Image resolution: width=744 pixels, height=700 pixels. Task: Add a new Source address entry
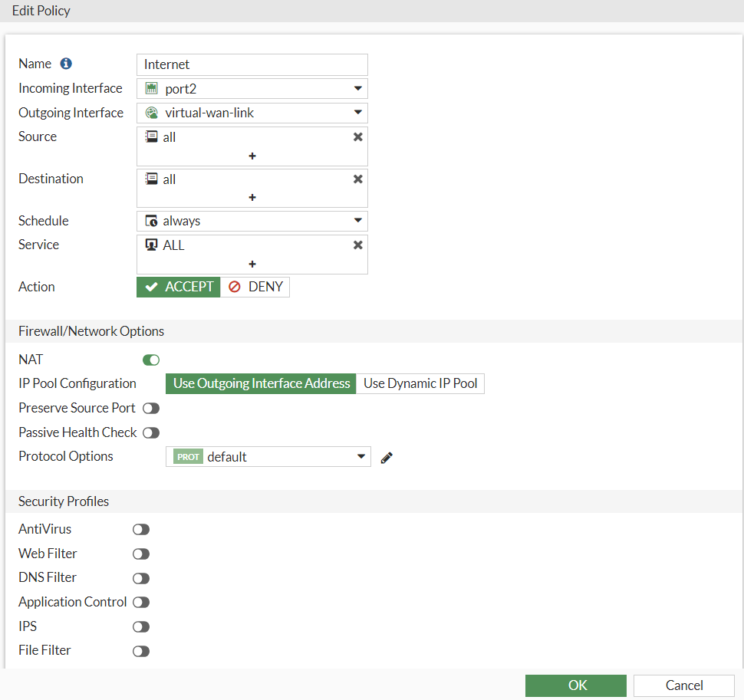252,156
